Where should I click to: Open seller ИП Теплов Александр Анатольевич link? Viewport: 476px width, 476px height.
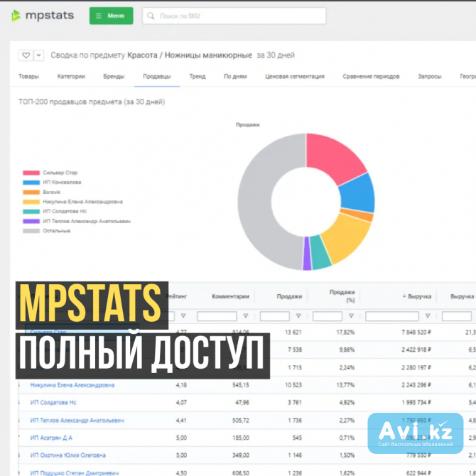(77, 421)
